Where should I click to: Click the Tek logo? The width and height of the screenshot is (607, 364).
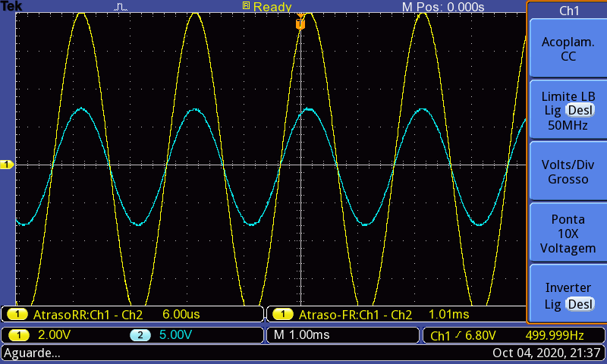tap(11, 6)
